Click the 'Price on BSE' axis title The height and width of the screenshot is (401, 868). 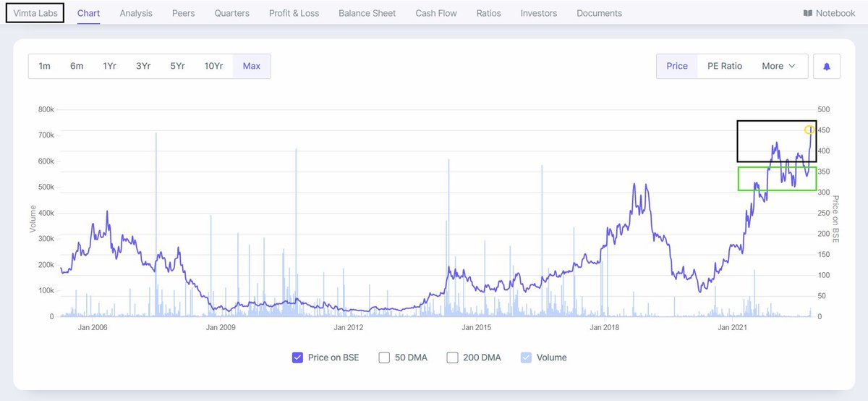(835, 219)
